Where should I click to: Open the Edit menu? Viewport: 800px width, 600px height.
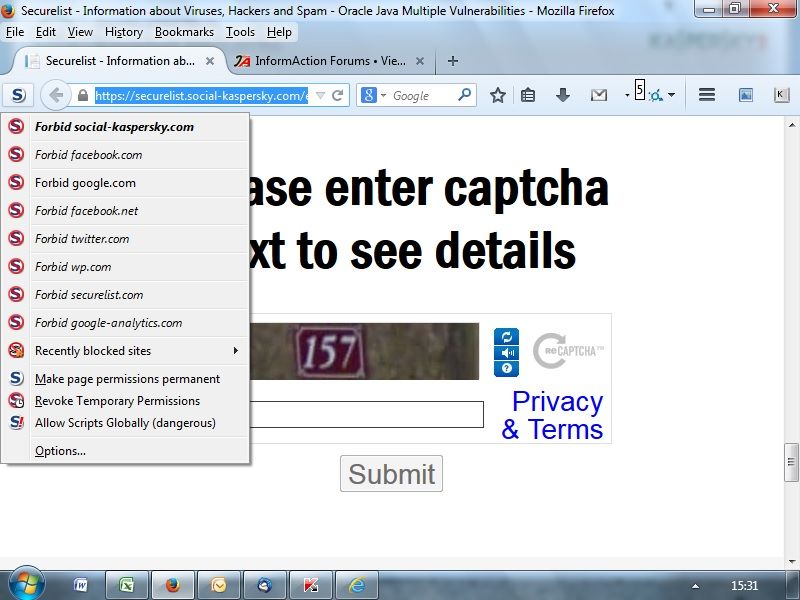(x=45, y=32)
